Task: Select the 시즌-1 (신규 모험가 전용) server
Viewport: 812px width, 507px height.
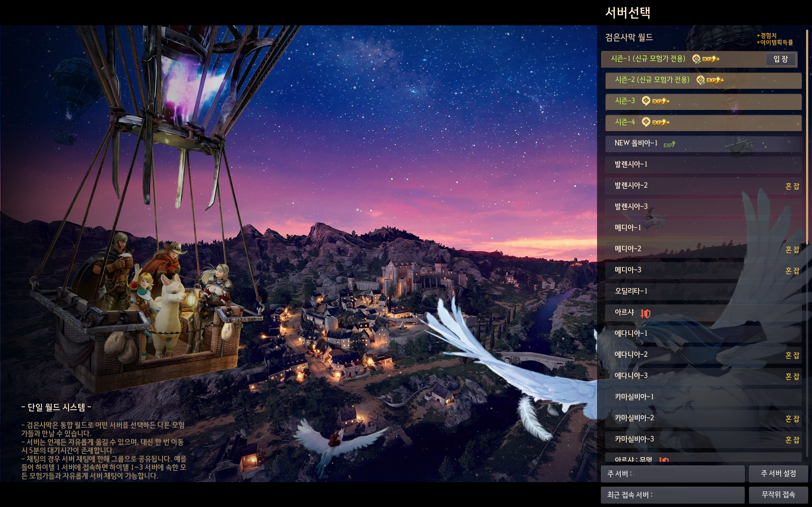Action: tap(699, 59)
